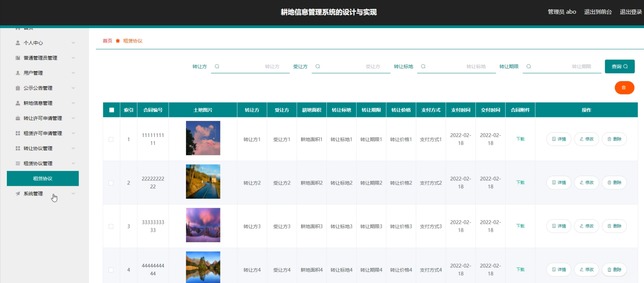Open the 用户管理 sidebar menu

click(x=43, y=73)
